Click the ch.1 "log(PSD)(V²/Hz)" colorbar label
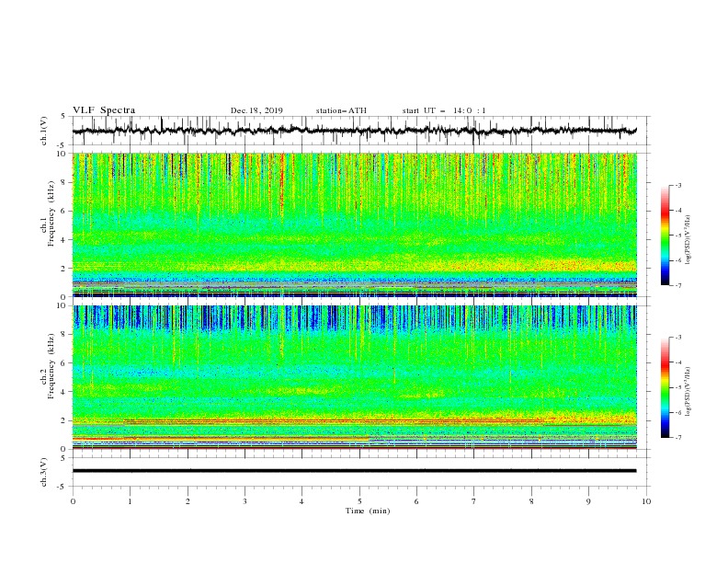728x563 pixels. coord(688,240)
